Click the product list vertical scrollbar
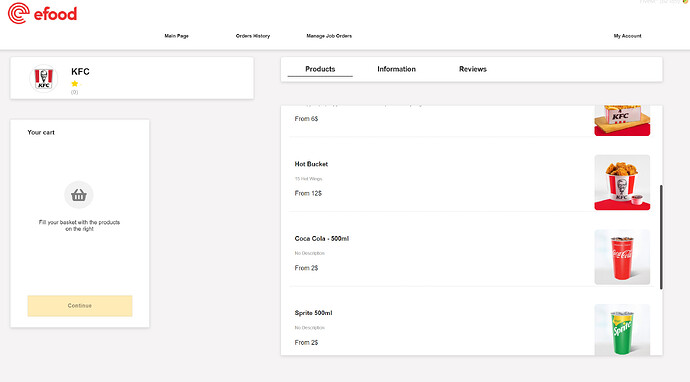 (661, 237)
